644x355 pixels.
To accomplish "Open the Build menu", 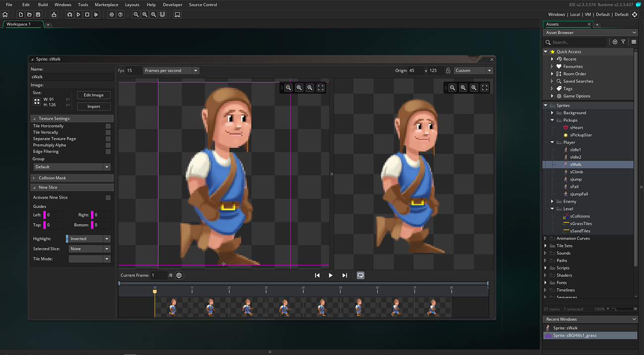I will click(43, 4).
